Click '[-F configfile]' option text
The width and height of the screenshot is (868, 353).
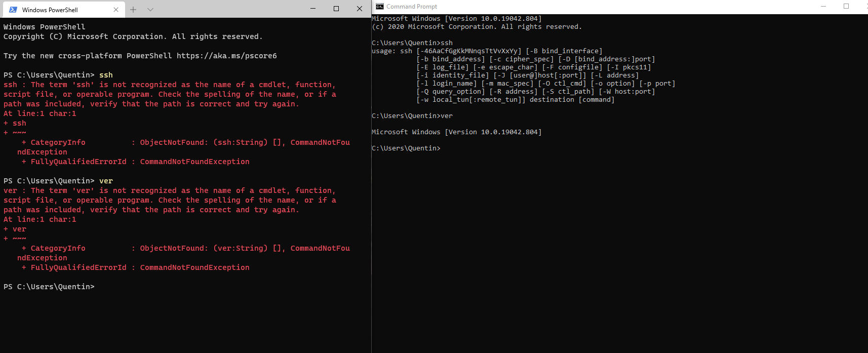pyautogui.click(x=572, y=67)
